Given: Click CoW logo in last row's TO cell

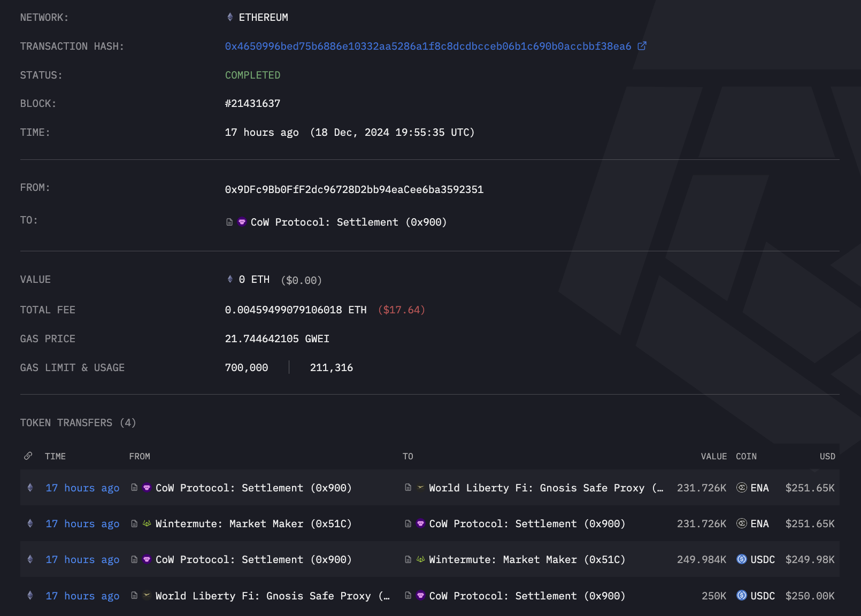Looking at the screenshot, I should (x=420, y=595).
